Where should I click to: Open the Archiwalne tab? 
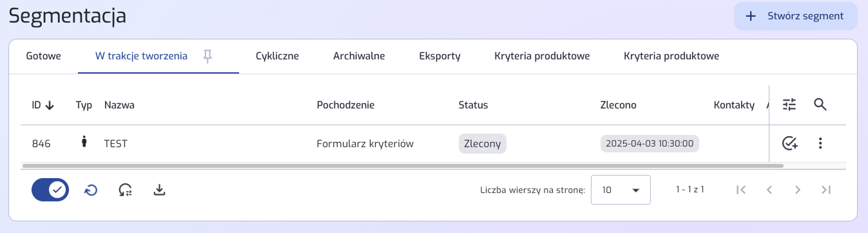pyautogui.click(x=359, y=56)
